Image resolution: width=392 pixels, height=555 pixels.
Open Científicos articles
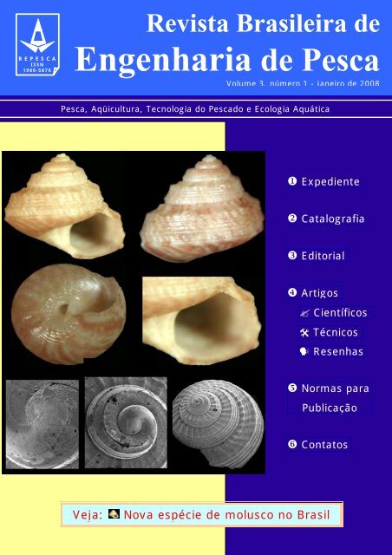(x=340, y=313)
